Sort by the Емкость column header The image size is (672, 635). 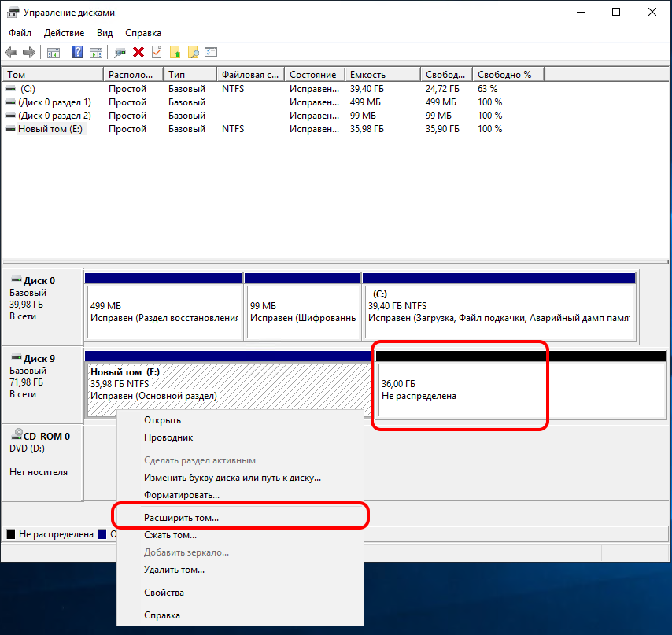pos(382,74)
